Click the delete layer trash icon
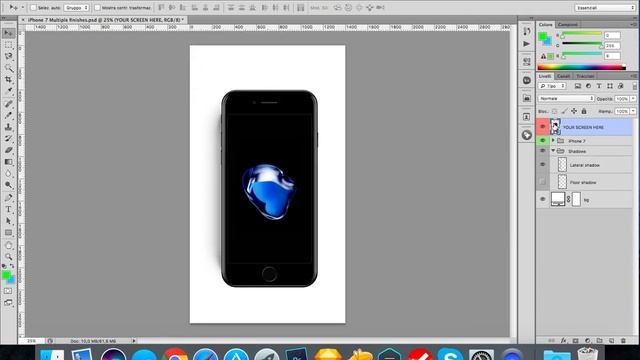This screenshot has width=640, height=360. click(x=623, y=340)
